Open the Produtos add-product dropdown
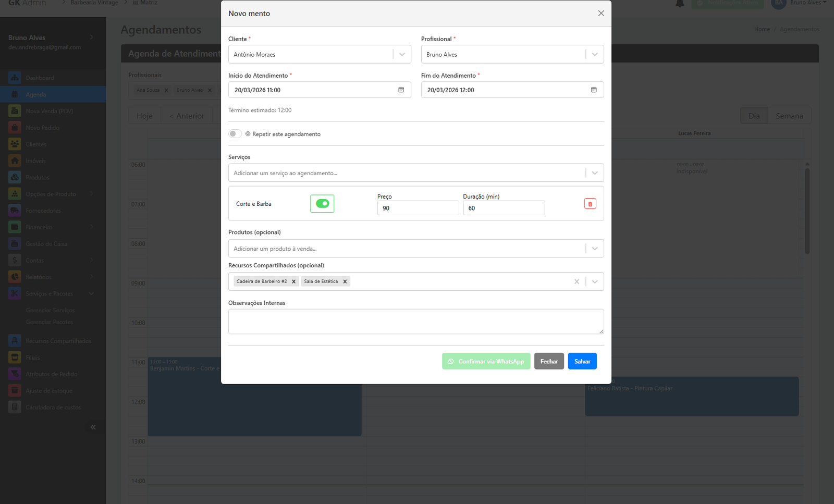The image size is (834, 504). coord(595,249)
